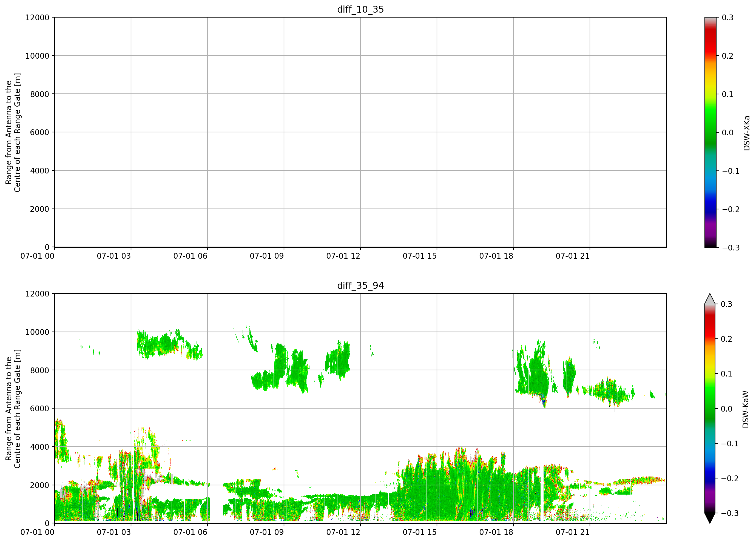The height and width of the screenshot is (542, 756).
Task: Click the 10000 y-tick on diff_35_94 plot
Action: (37, 332)
